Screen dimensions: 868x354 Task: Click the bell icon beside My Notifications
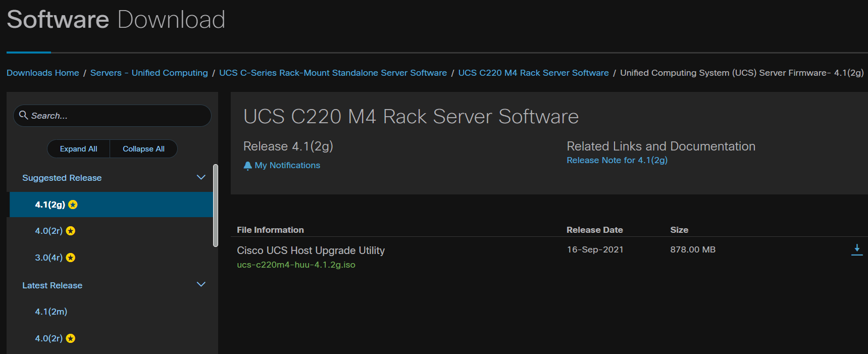click(247, 166)
